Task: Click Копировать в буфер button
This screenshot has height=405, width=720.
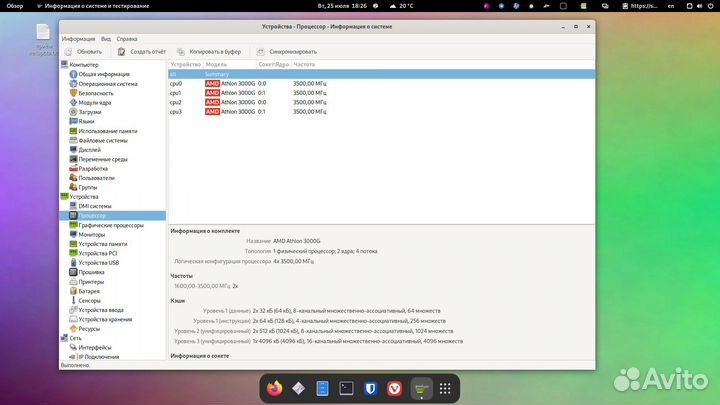Action: [208, 52]
